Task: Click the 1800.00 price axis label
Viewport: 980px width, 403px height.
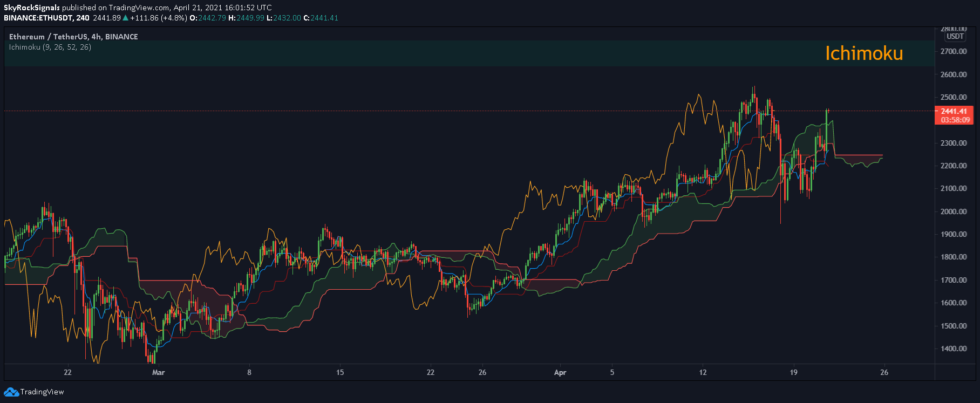Action: point(954,257)
